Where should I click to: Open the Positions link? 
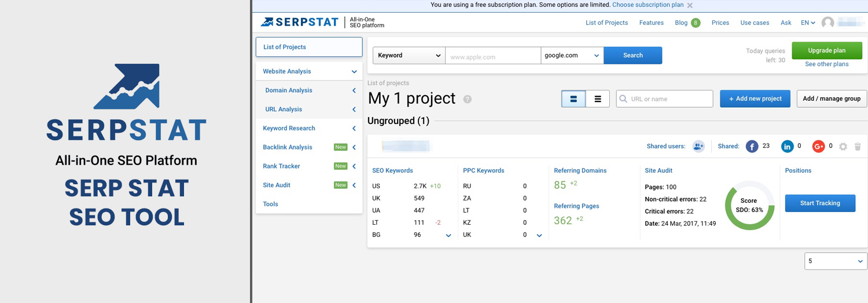(798, 170)
